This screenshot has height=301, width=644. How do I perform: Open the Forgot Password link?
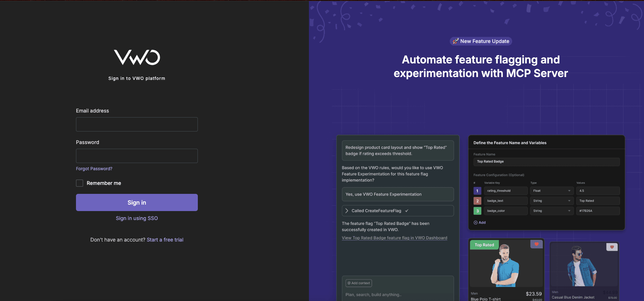94,169
